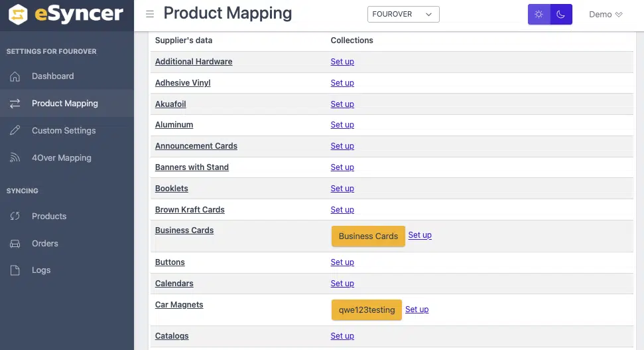
Task: Open Products under Syncing
Action: pos(67,217)
